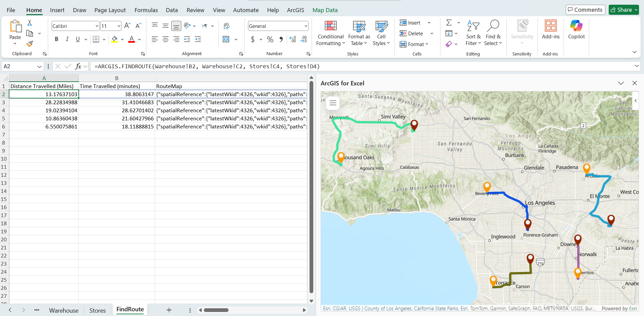Increase decimal places
Image resolution: width=644 pixels, height=316 pixels.
point(293,39)
